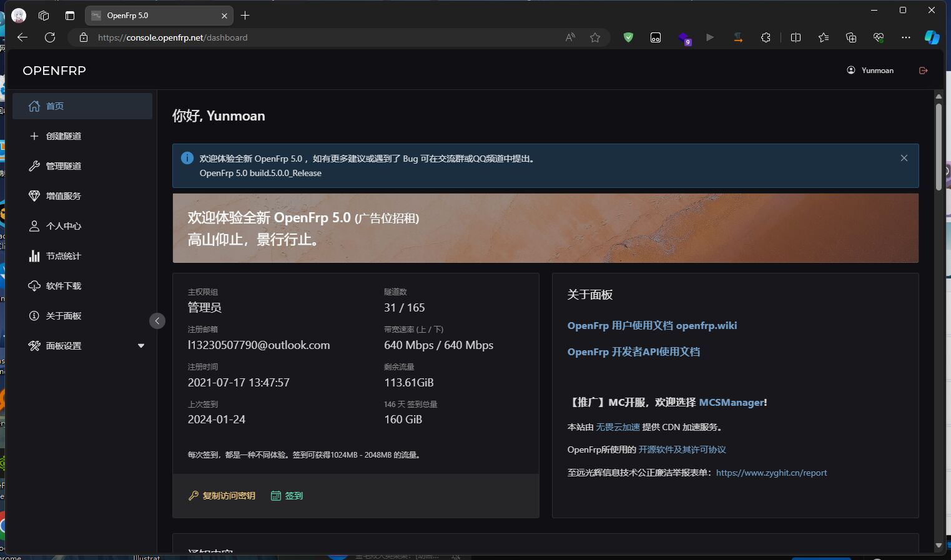Dismiss the welcome notice banner
The width and height of the screenshot is (951, 560).
pyautogui.click(x=904, y=158)
